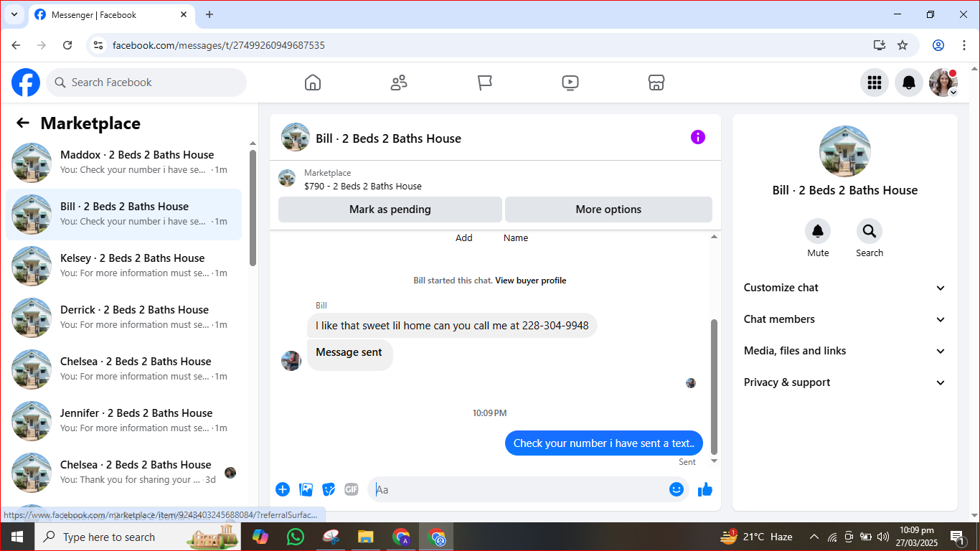Open conversation information (purple i) icon
Screen dimensions: 980x551
[x=698, y=137]
